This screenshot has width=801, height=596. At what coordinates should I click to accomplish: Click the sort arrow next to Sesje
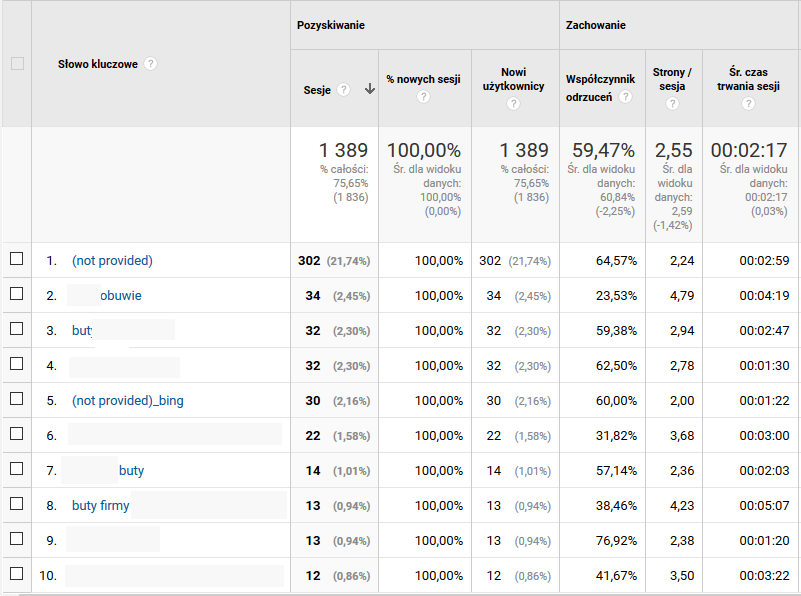click(x=369, y=89)
